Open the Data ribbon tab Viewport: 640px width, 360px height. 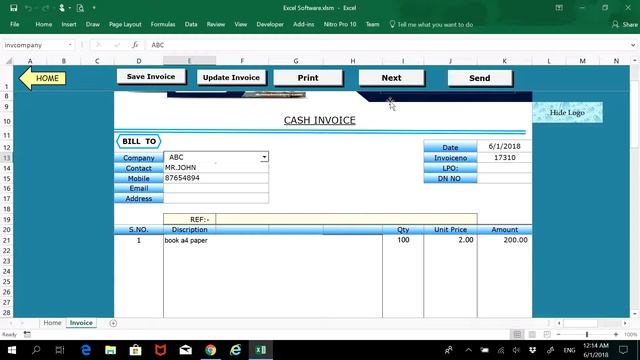pyautogui.click(x=191, y=24)
